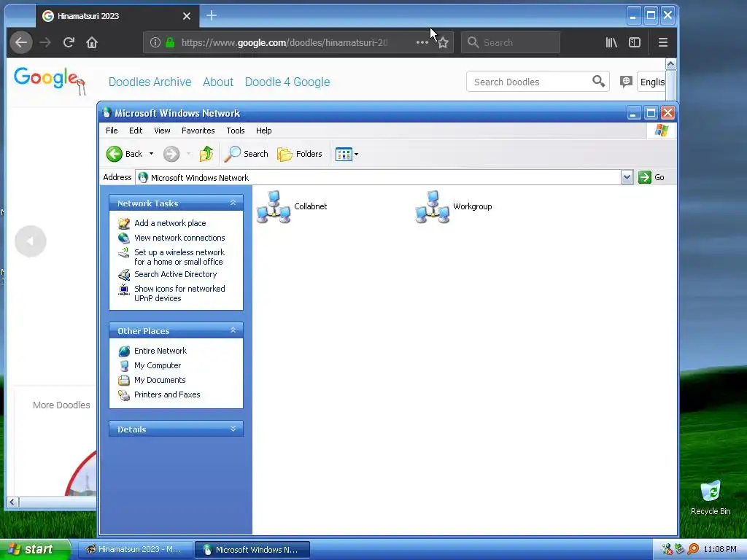The height and width of the screenshot is (560, 747).
Task: Collapse the Other Places panel
Action: click(x=233, y=330)
